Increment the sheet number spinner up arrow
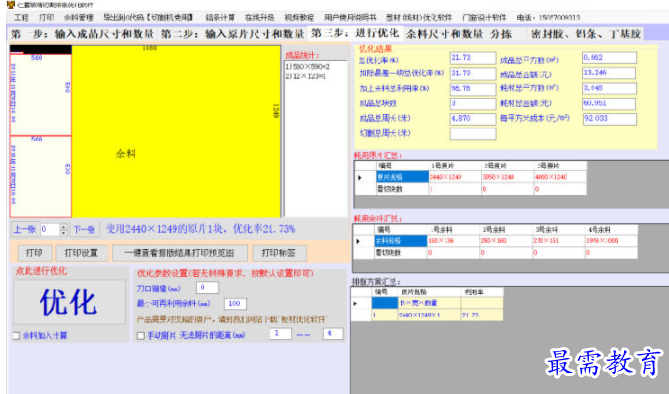 64,226
